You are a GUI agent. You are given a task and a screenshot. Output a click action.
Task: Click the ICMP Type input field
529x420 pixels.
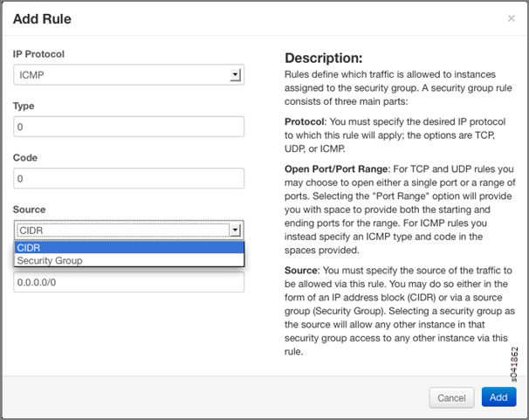128,127
